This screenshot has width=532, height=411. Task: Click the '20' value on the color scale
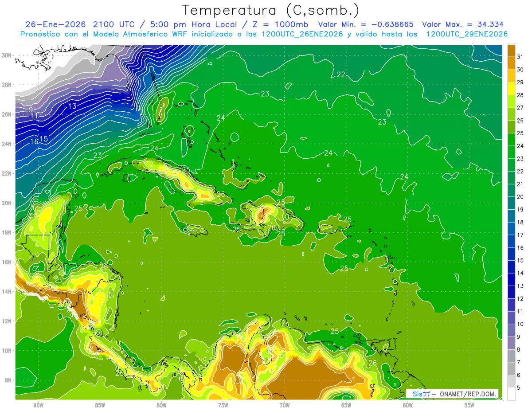(x=521, y=197)
